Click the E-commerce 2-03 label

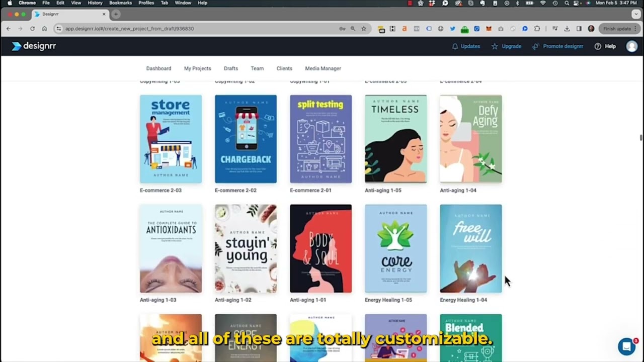pyautogui.click(x=160, y=190)
